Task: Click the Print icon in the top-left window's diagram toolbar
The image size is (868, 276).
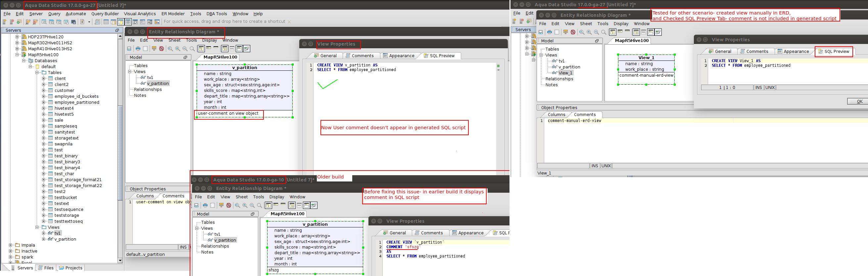Action: 138,49
